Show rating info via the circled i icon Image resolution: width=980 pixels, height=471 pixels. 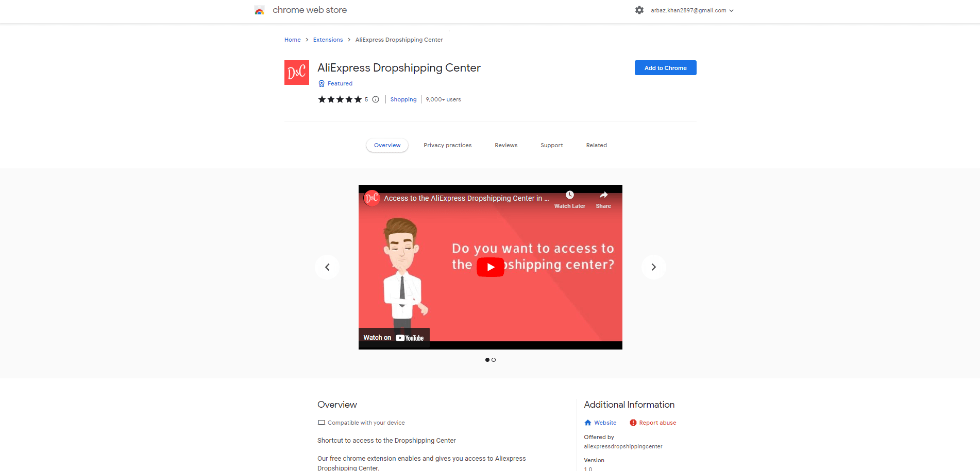click(376, 99)
